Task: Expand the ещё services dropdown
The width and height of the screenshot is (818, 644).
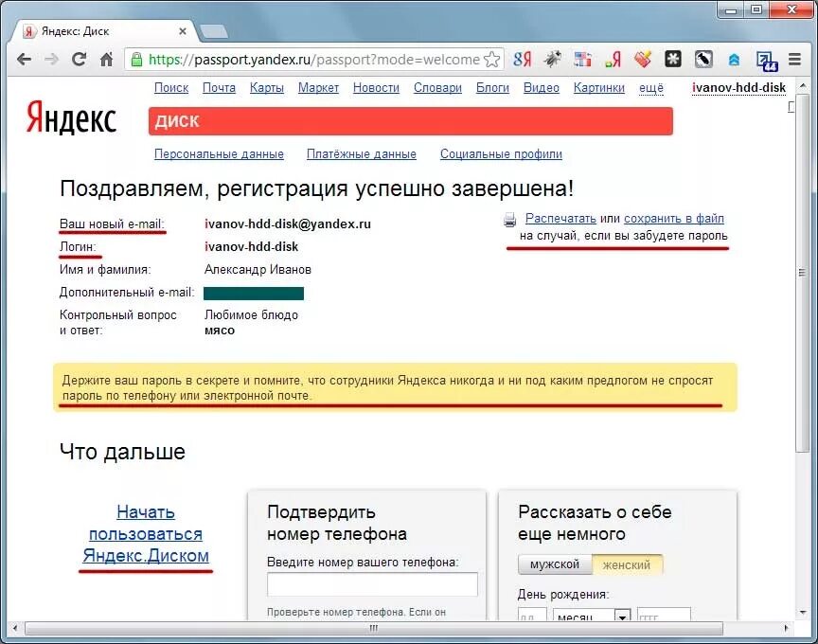Action: click(651, 88)
